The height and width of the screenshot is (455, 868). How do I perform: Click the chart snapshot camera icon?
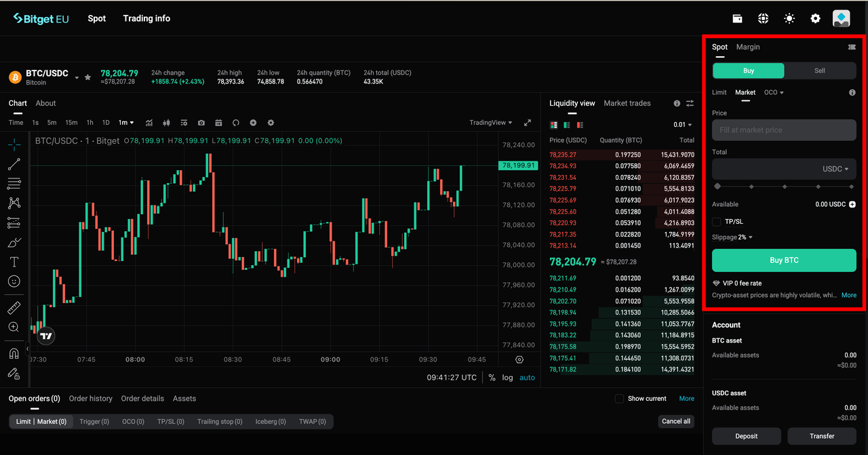(201, 123)
